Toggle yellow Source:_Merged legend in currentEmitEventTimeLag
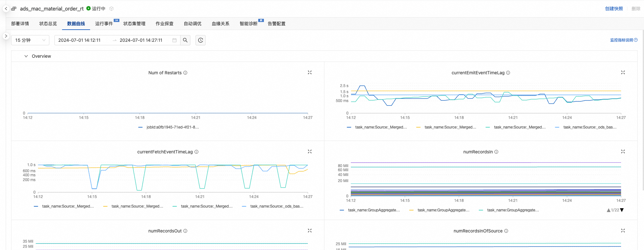This screenshot has height=250, width=644. click(446, 127)
